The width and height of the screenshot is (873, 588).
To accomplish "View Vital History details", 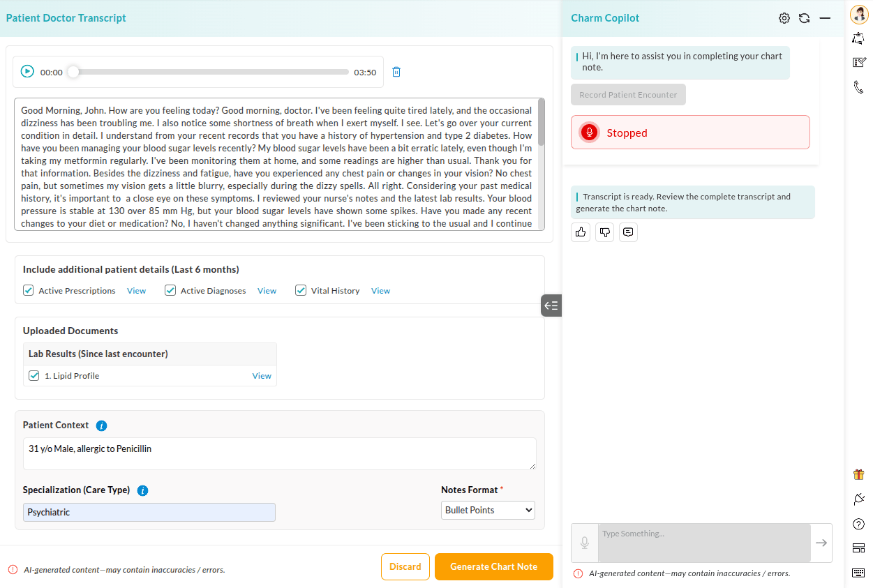I will [x=380, y=291].
